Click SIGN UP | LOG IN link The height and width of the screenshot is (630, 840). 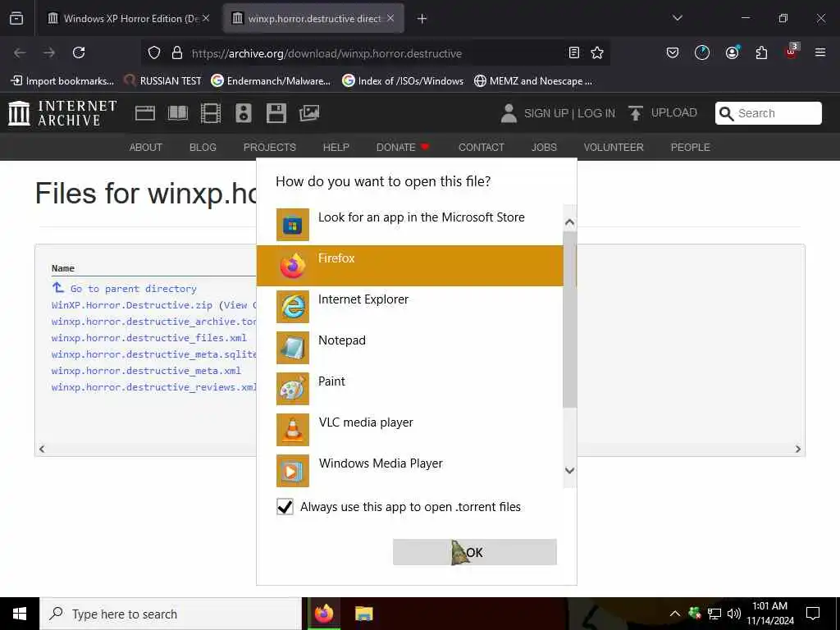click(558, 113)
